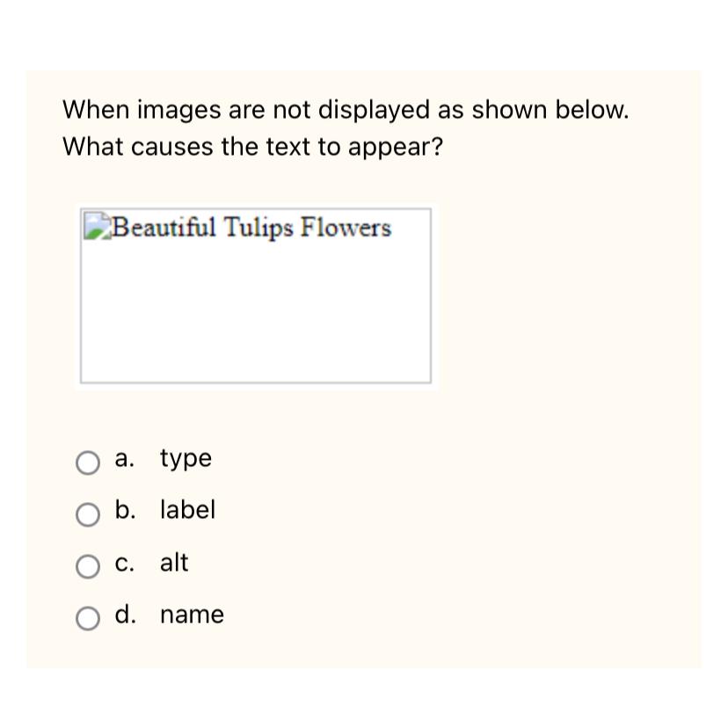
Task: Select option a radio button for 'type'
Action: [x=88, y=461]
